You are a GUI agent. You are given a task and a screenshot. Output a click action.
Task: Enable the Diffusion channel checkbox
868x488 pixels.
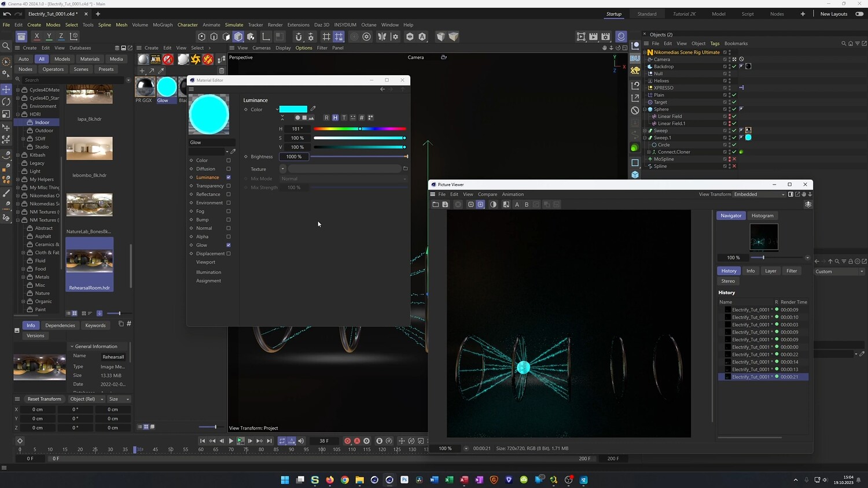pos(229,169)
